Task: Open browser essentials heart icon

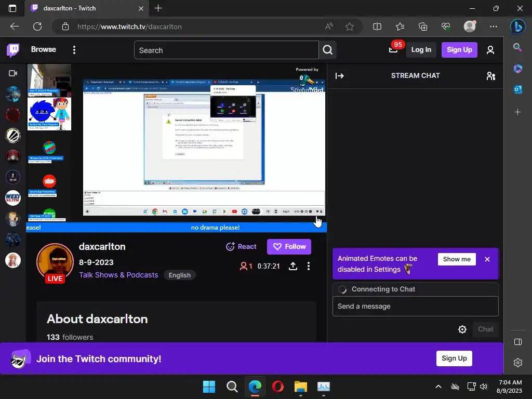Action: 445,26
